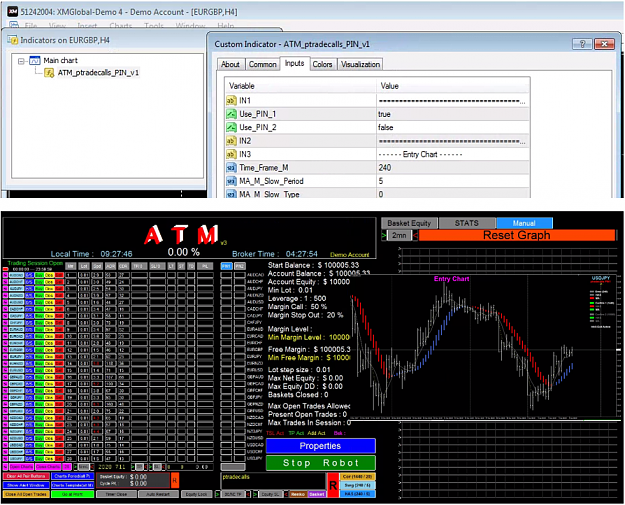Click the blue Properties button
Image resolution: width=625 pixels, height=505 pixels.
[320, 446]
